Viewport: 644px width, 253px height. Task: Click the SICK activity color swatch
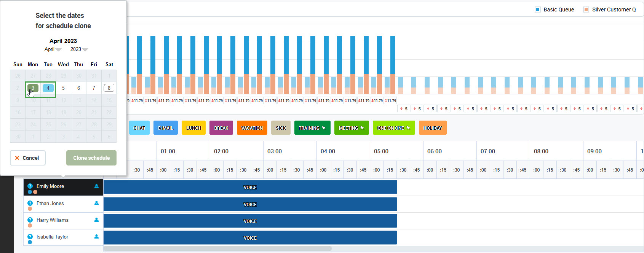pos(281,128)
